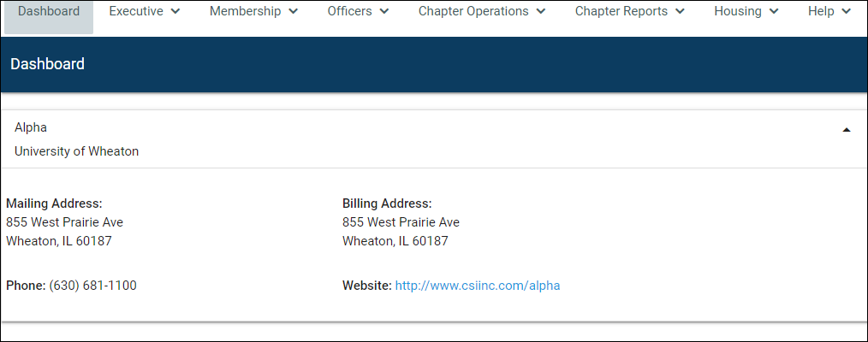This screenshot has height=342, width=868.
Task: Select the Officers menu label
Action: click(349, 12)
